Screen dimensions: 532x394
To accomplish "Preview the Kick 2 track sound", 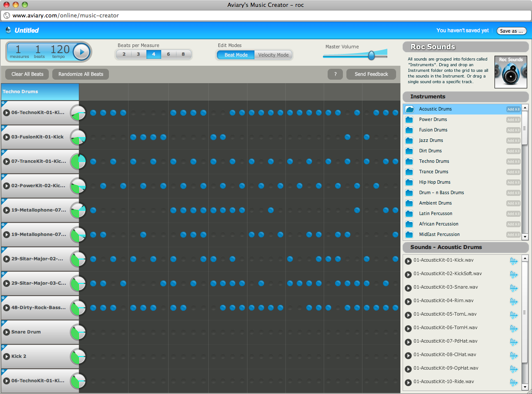I will pos(7,357).
